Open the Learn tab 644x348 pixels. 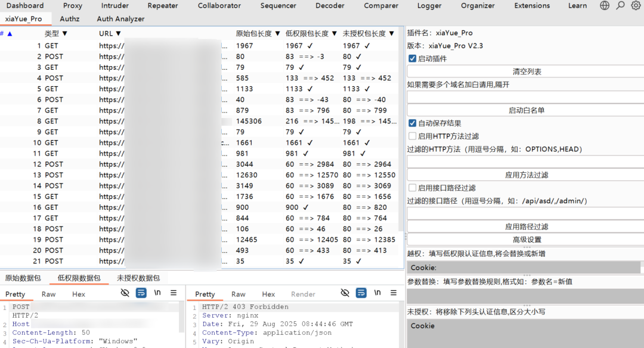pyautogui.click(x=577, y=6)
